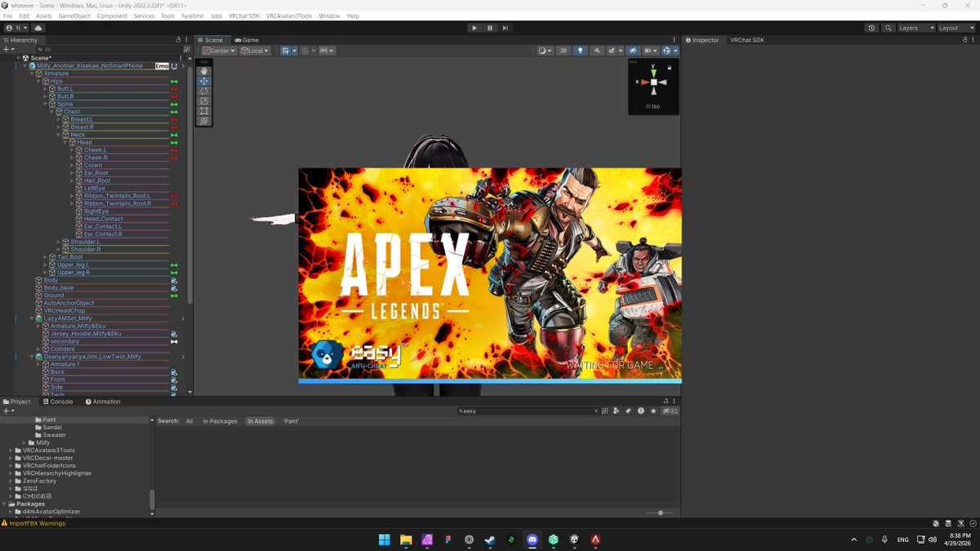Viewport: 980px width, 551px height.
Task: Collapse the Spine tree node
Action: [46, 104]
